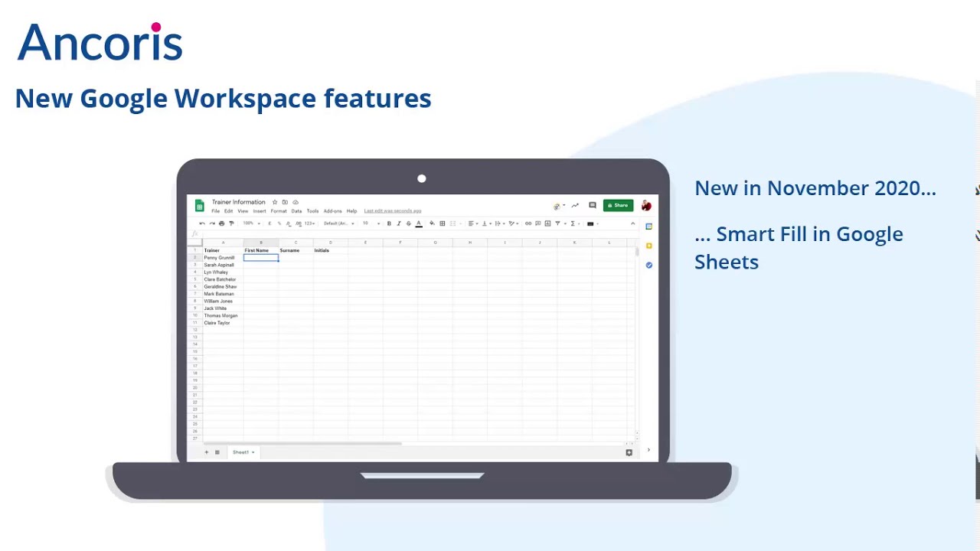Open Tasks in the side panel
The width and height of the screenshot is (980, 551).
tap(648, 265)
